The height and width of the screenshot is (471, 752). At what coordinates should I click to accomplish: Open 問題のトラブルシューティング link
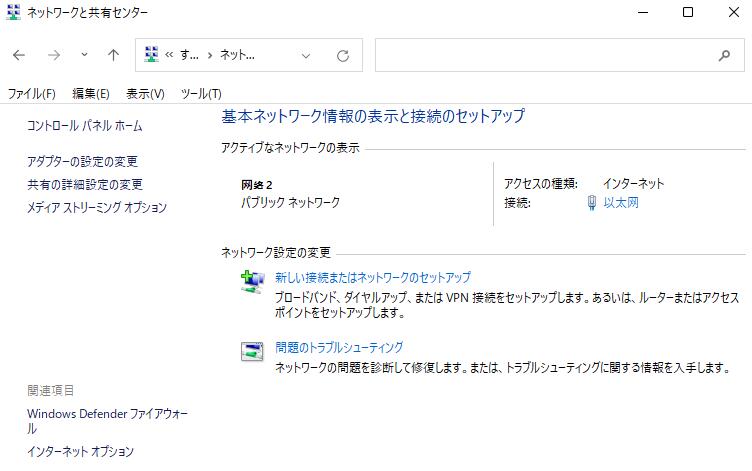click(x=338, y=348)
